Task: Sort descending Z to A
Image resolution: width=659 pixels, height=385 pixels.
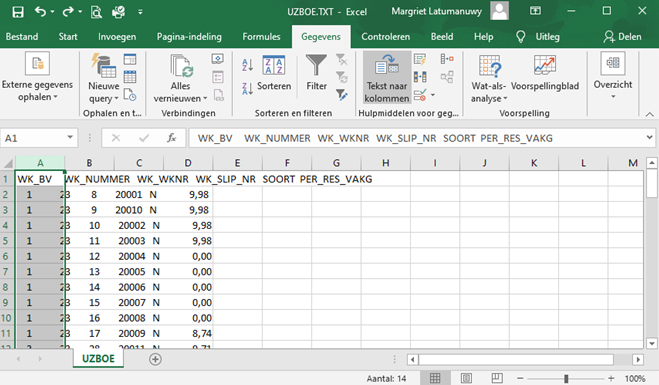Action: click(247, 88)
